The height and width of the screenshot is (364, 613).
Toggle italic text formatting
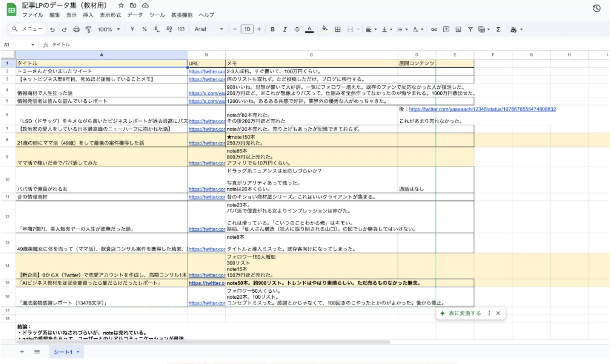285,30
